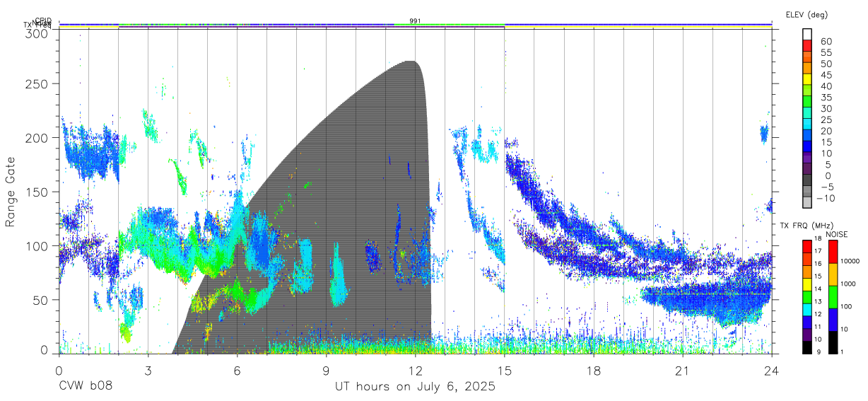868x401 pixels.
Task: Select the red swatch above NOISE 10000
Action: pyautogui.click(x=832, y=251)
